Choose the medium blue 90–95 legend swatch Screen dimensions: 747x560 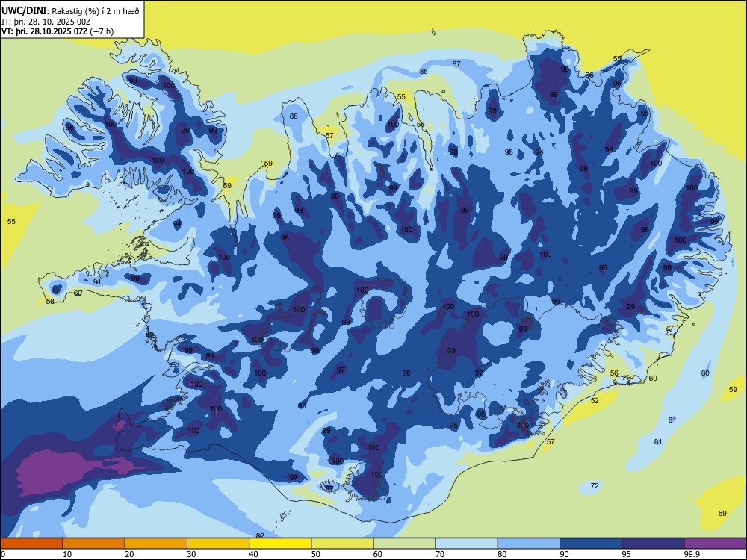[590, 544]
